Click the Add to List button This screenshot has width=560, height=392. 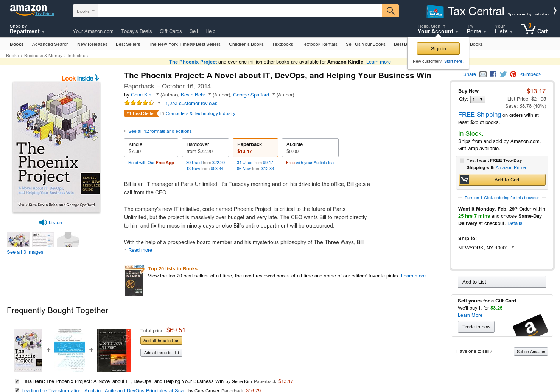502,282
